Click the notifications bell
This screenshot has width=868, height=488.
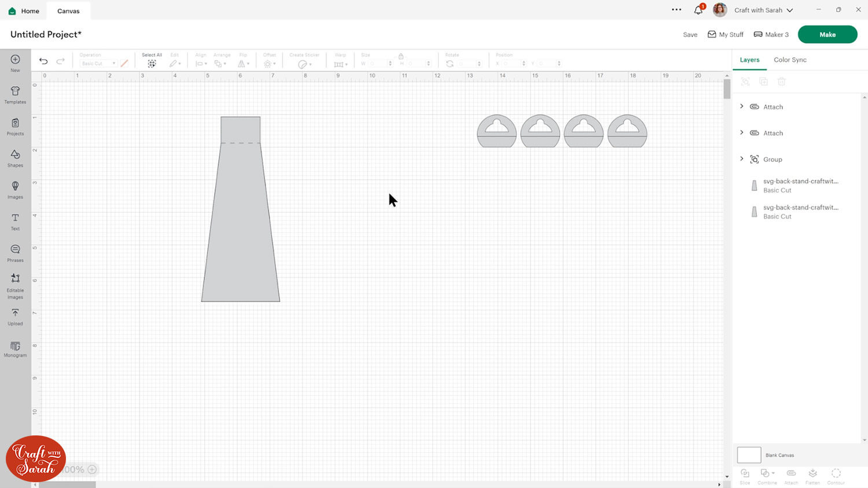pyautogui.click(x=698, y=10)
